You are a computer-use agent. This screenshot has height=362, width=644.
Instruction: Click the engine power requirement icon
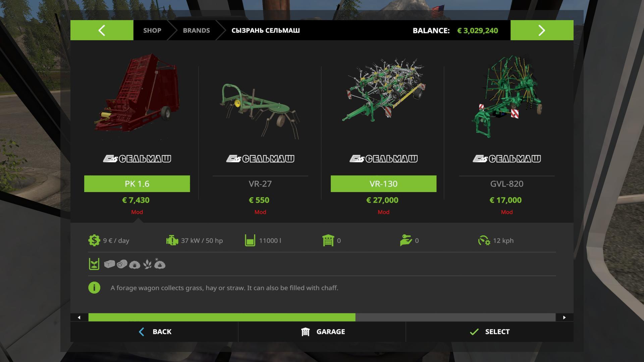pos(172,240)
